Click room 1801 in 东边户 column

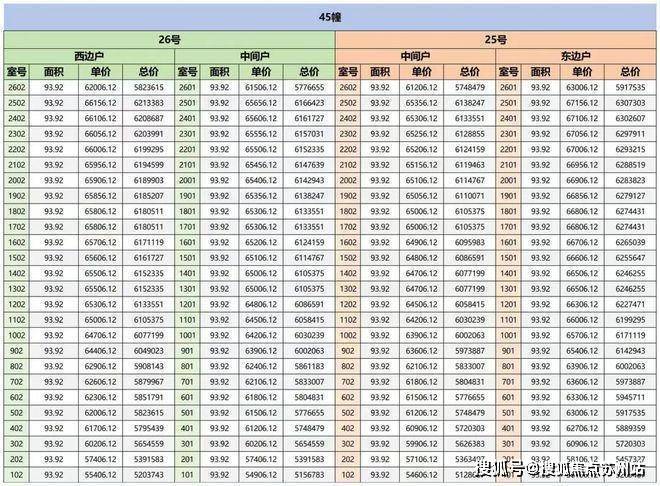tap(508, 212)
